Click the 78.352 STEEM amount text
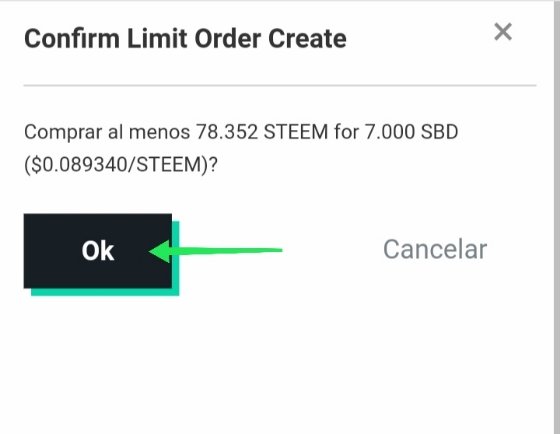The image size is (560, 434). tap(261, 132)
